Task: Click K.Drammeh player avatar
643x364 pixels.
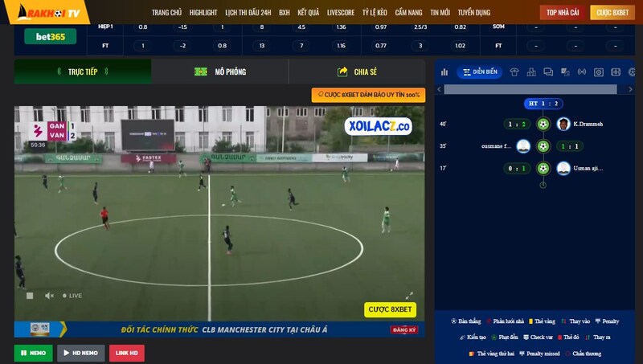Action: point(563,124)
